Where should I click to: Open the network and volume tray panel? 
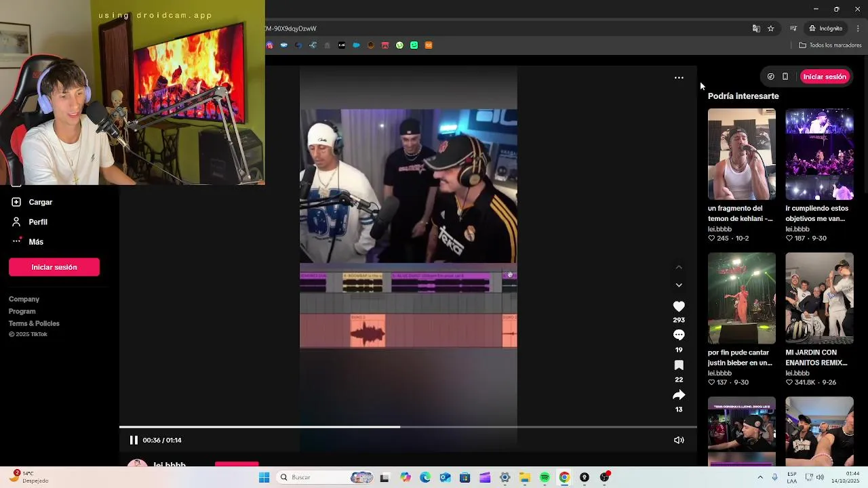click(814, 477)
